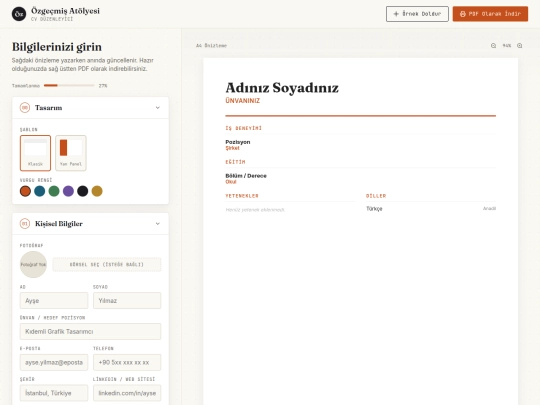
Task: Click the Diller heading in preview
Action: pyautogui.click(x=376, y=196)
